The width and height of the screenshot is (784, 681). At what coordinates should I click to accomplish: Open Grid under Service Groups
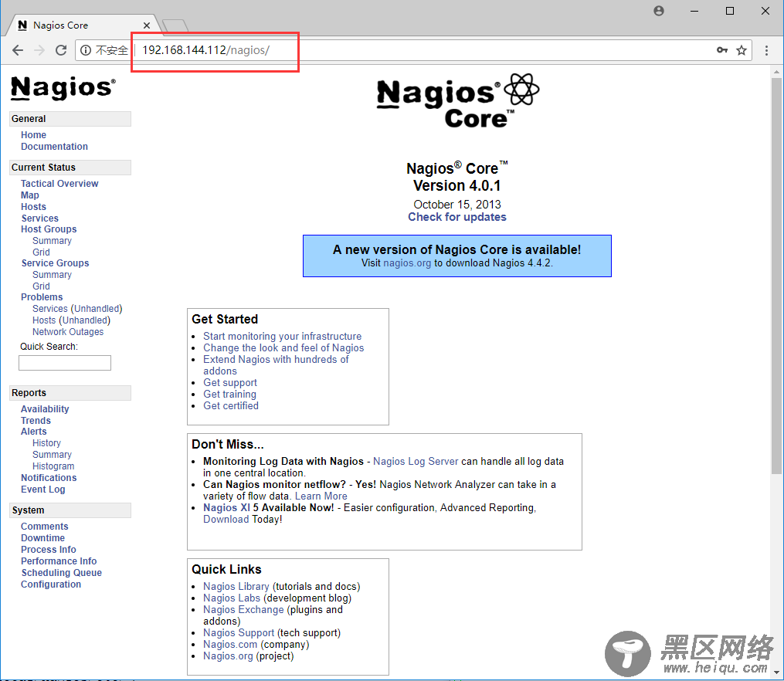coord(41,286)
